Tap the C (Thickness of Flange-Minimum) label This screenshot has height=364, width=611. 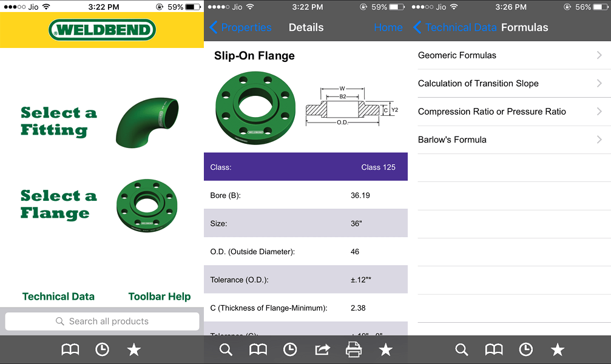[x=268, y=308]
